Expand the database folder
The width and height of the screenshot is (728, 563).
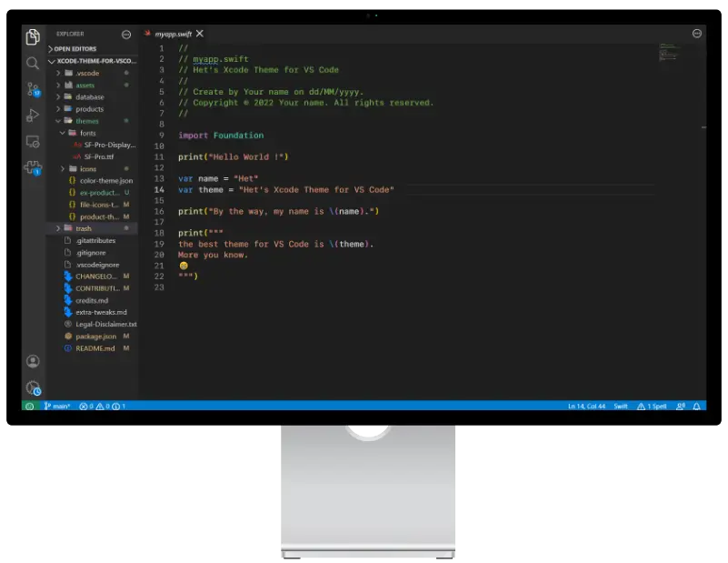[x=92, y=97]
